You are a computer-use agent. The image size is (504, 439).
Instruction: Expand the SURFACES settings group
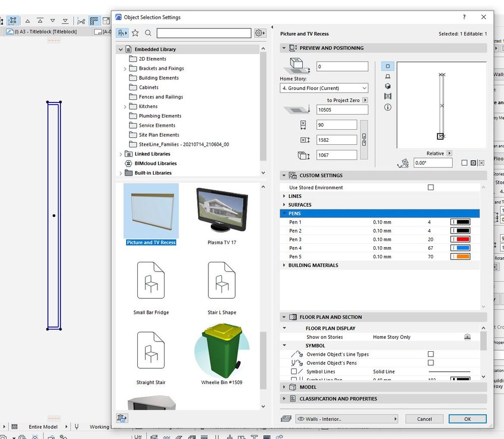tap(300, 205)
